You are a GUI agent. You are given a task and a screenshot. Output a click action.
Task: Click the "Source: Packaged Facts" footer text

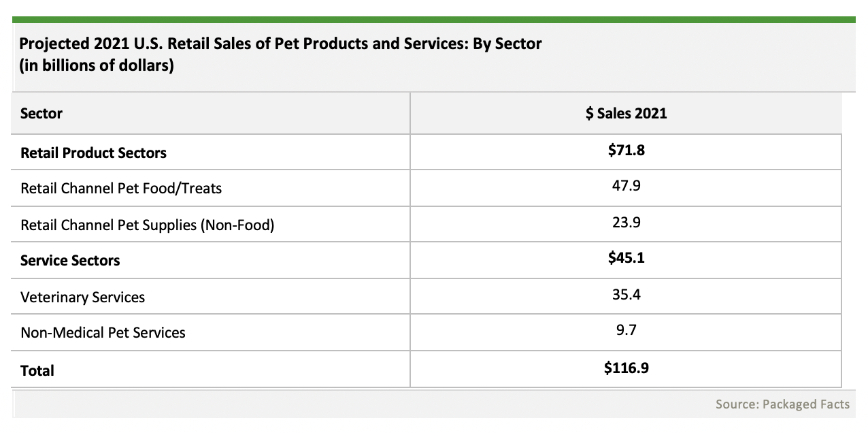[x=782, y=404]
